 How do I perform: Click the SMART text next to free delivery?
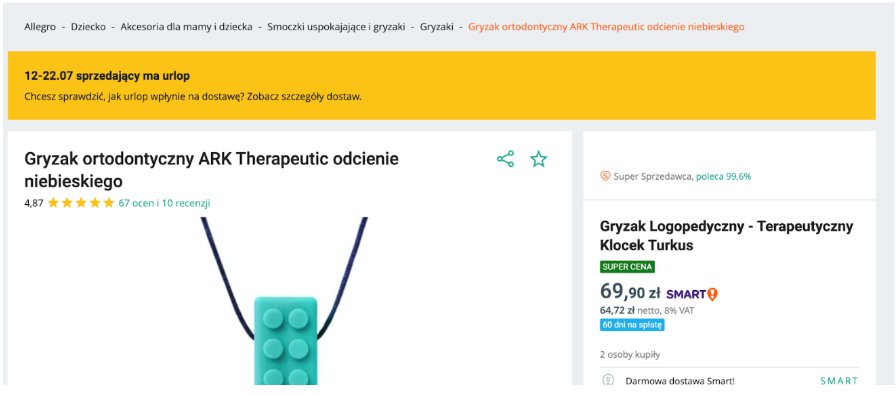pos(839,381)
